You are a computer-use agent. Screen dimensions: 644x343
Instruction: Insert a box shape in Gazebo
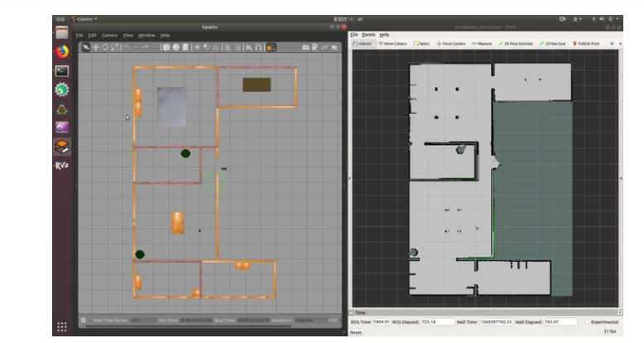(166, 47)
